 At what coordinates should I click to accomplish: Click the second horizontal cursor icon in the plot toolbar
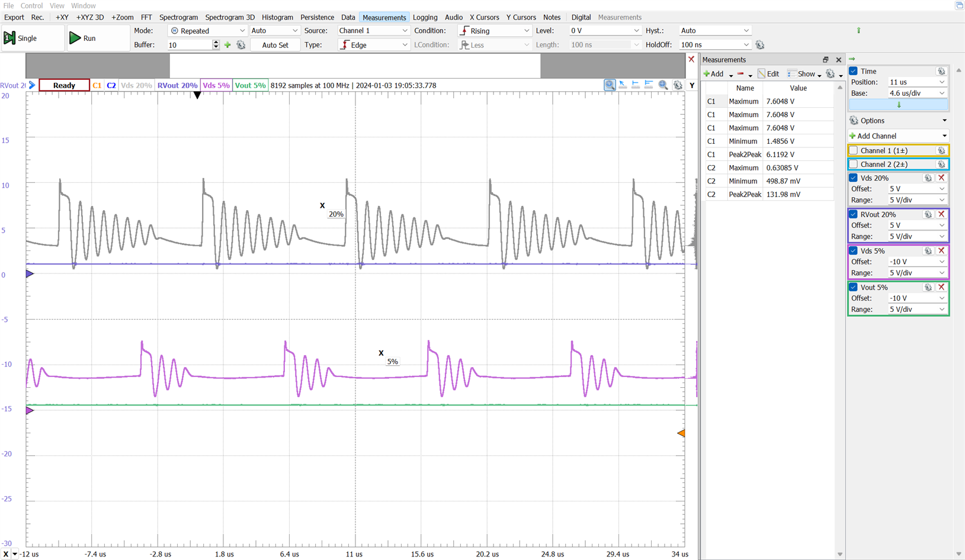point(649,85)
